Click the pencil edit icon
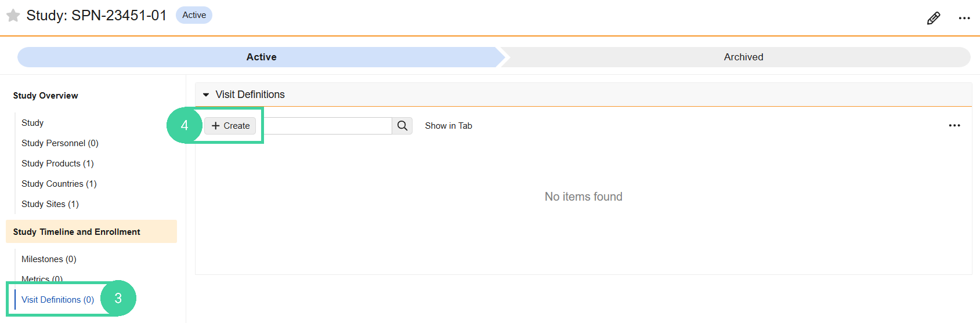Image resolution: width=980 pixels, height=323 pixels. tap(934, 18)
